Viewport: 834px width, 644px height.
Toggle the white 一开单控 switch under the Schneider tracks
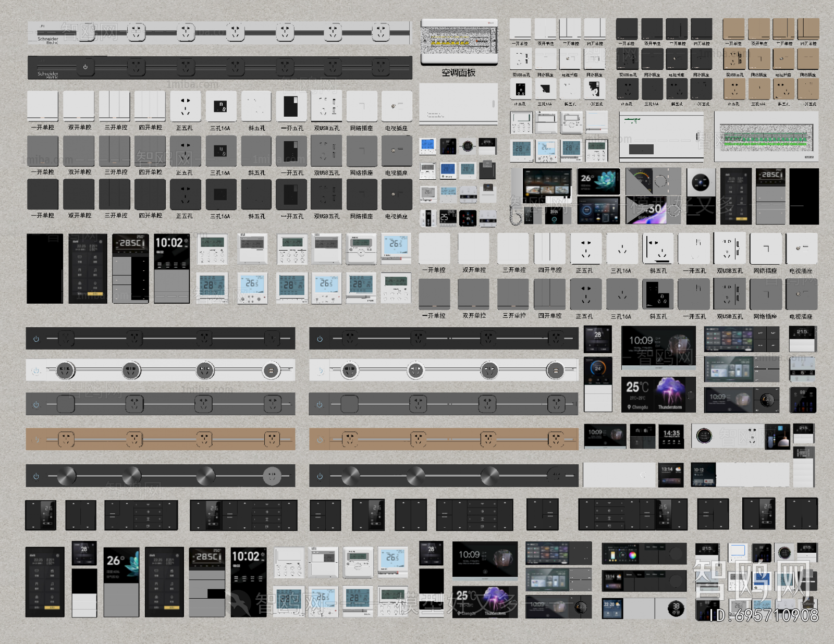pyautogui.click(x=42, y=106)
